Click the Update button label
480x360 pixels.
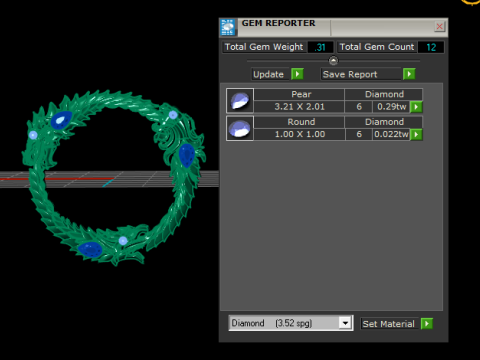coord(268,74)
